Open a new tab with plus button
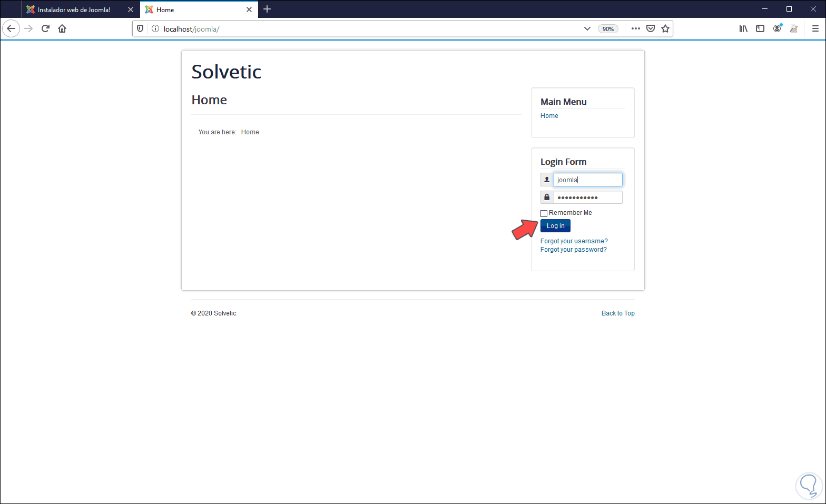The width and height of the screenshot is (826, 504). [x=267, y=9]
